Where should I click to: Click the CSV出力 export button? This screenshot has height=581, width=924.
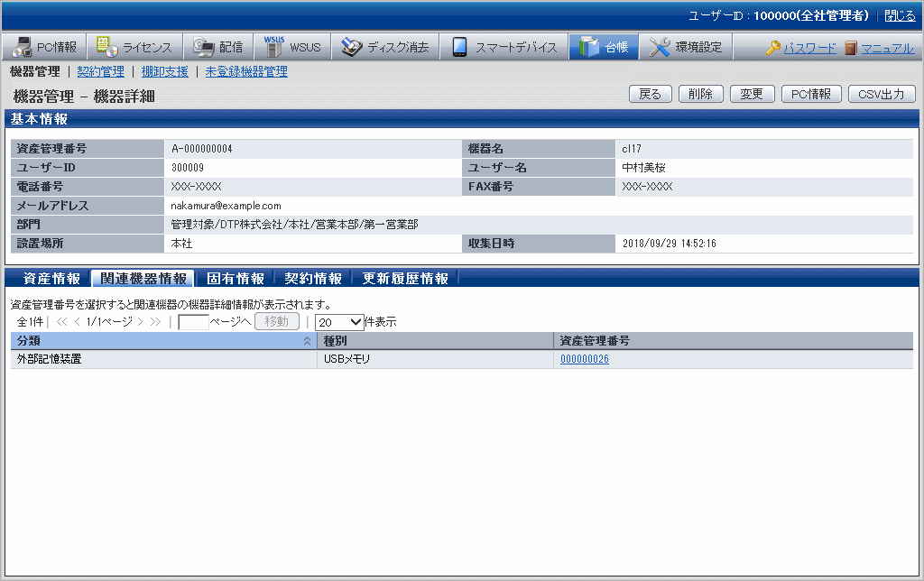tap(882, 95)
